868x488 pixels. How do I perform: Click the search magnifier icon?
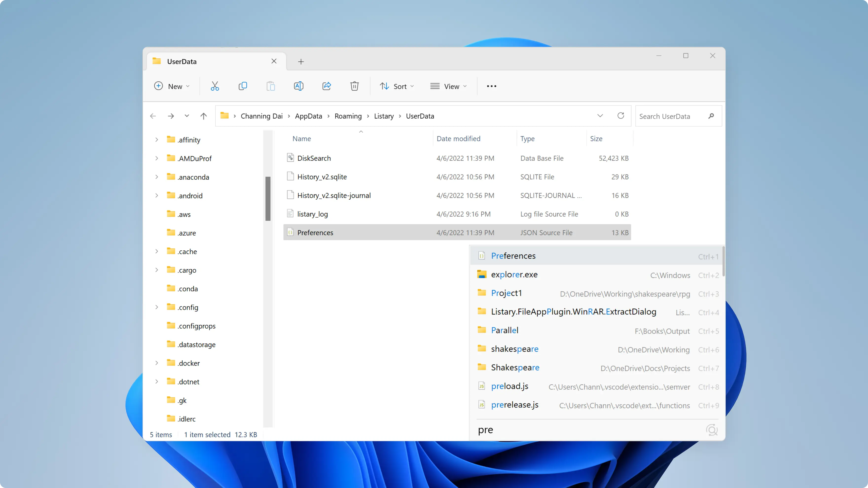(x=711, y=116)
